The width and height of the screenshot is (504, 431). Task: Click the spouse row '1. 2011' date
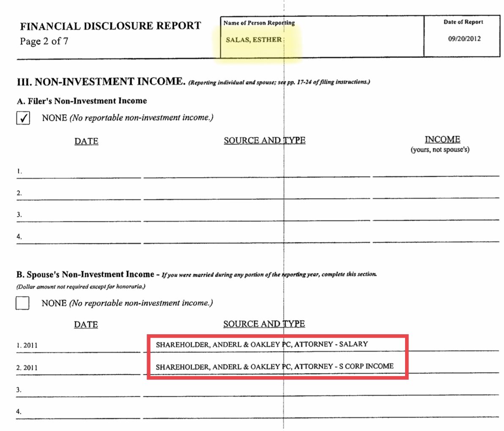[27, 345]
